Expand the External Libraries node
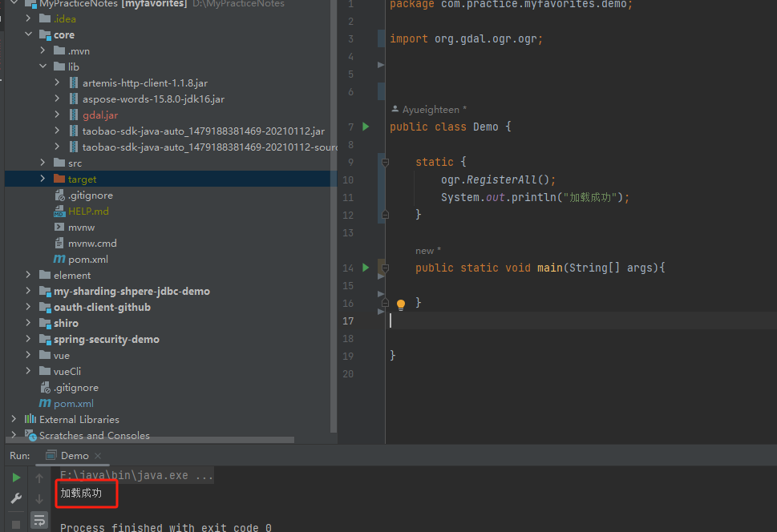 14,418
